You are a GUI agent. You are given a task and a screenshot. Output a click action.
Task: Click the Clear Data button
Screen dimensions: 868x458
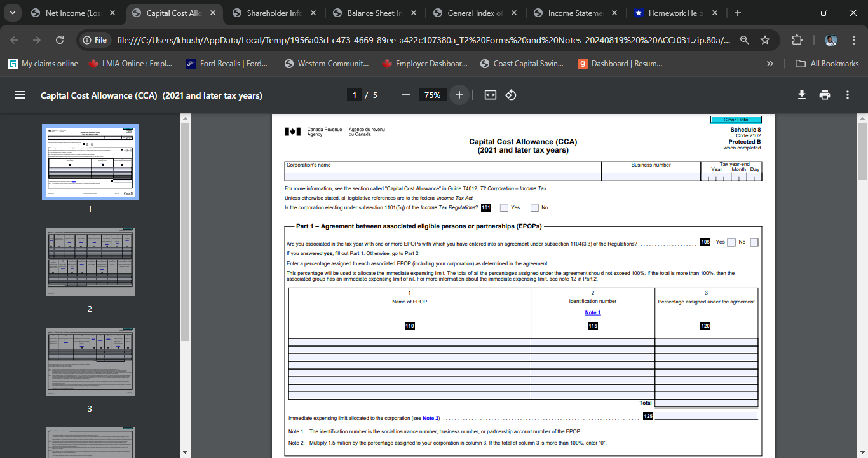[x=735, y=120]
